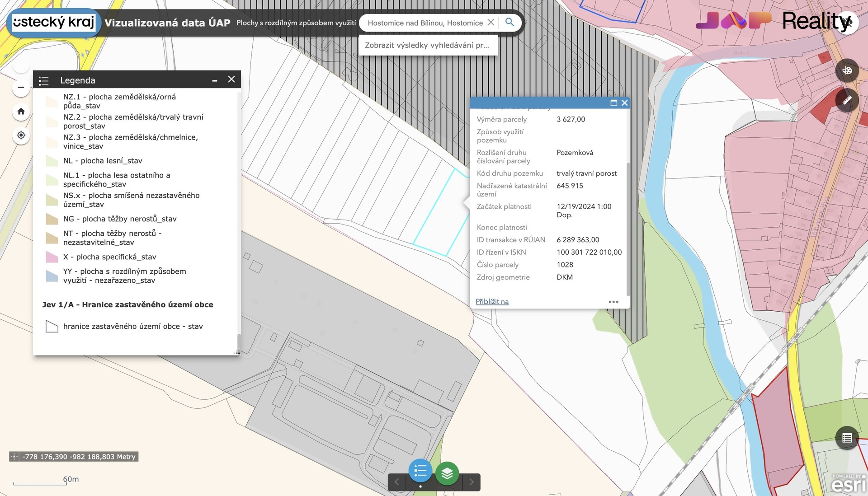Open the basemap gallery icon
This screenshot has height=496, width=868.
(x=847, y=70)
